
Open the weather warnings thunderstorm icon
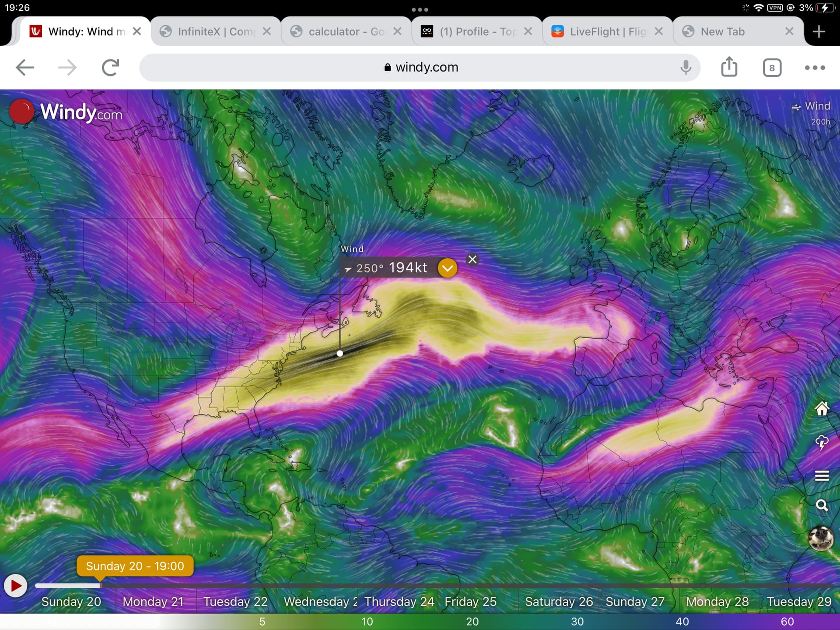pos(822,442)
